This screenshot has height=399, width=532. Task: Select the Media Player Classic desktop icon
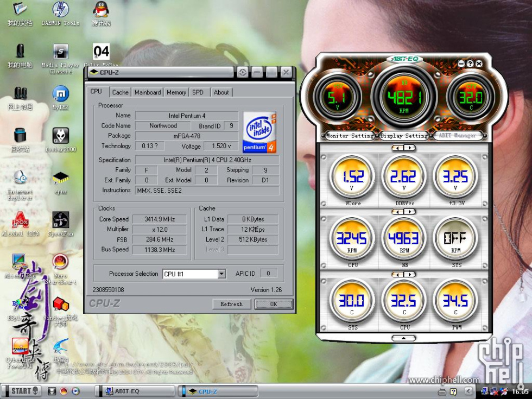pyautogui.click(x=60, y=59)
